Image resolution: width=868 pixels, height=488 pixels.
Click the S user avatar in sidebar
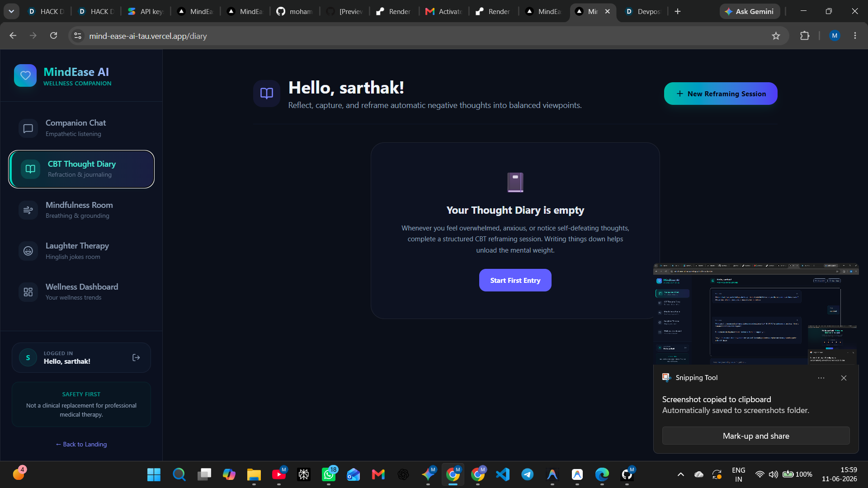28,357
